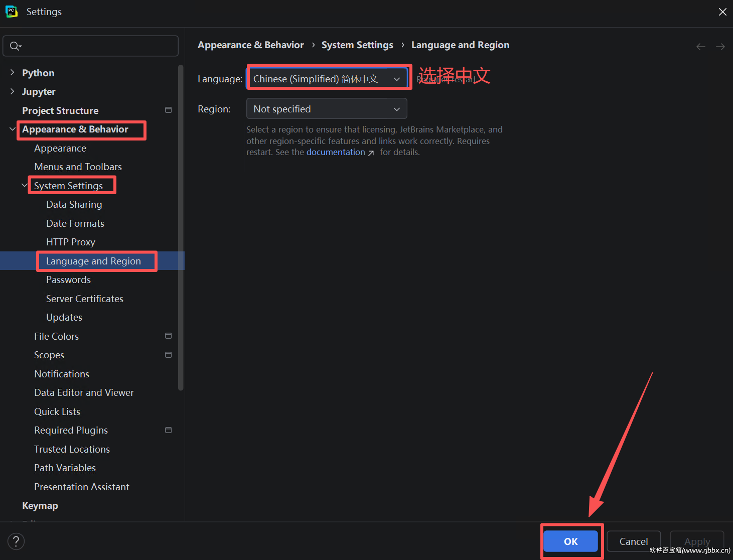Open Menus and Toolbars settings
The image size is (733, 560).
click(x=78, y=167)
